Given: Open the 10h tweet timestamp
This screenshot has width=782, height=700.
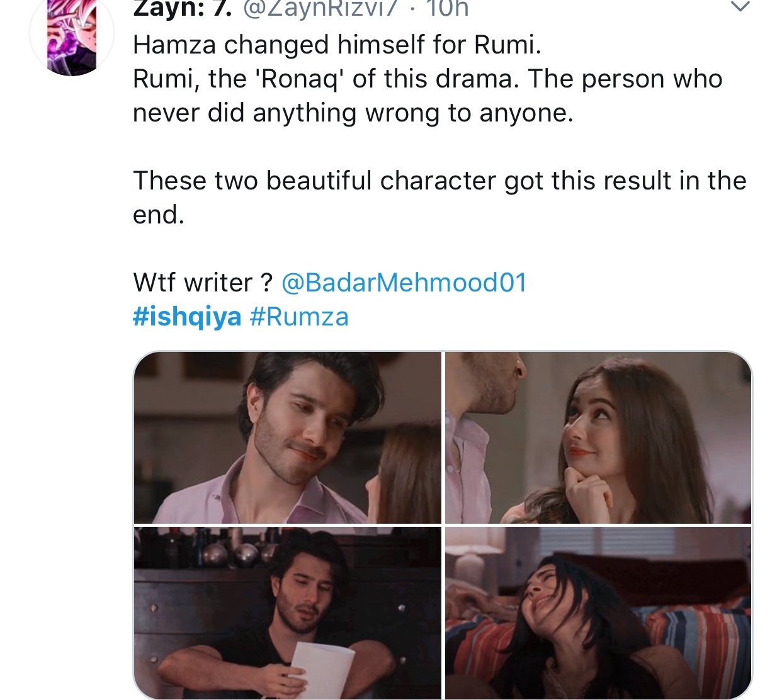Looking at the screenshot, I should (448, 8).
